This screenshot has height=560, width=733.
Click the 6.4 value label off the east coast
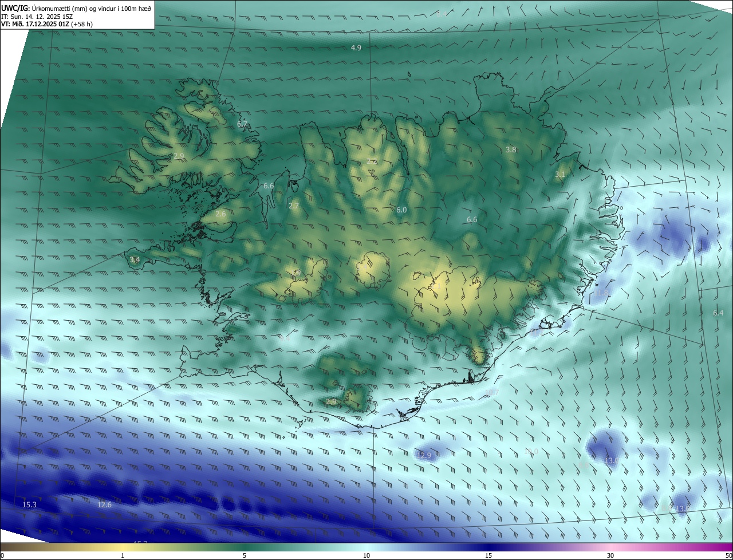(718, 313)
